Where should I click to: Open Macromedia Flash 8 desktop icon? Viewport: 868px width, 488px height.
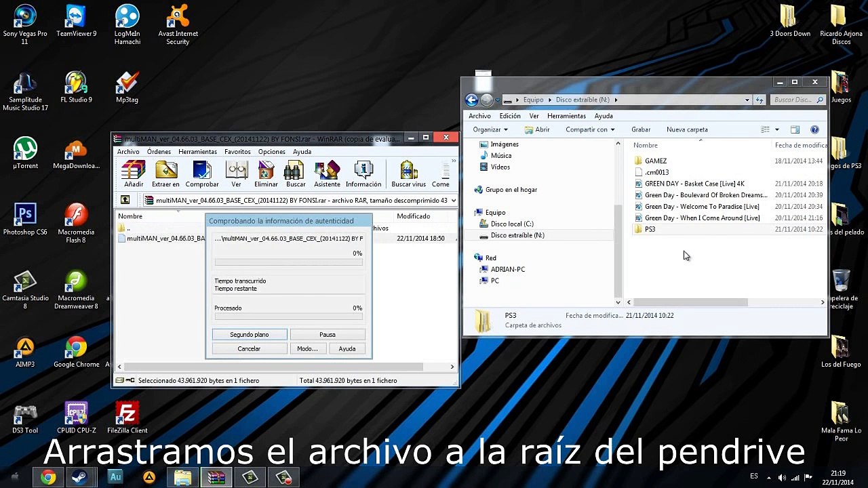pyautogui.click(x=76, y=224)
